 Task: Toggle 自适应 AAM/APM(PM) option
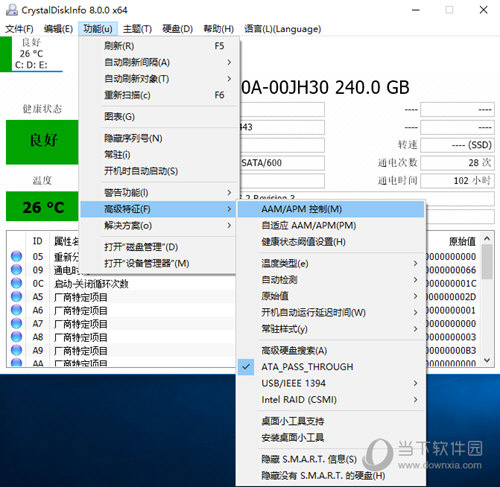331,225
